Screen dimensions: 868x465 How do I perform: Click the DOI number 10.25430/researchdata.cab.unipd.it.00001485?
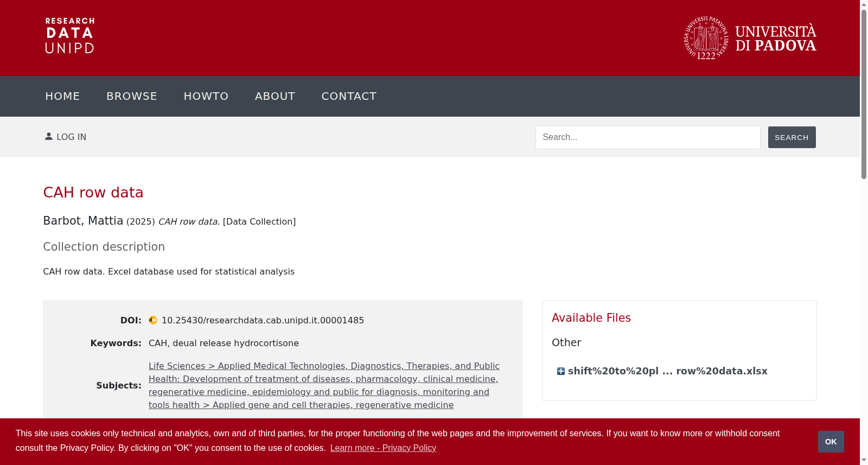click(263, 320)
